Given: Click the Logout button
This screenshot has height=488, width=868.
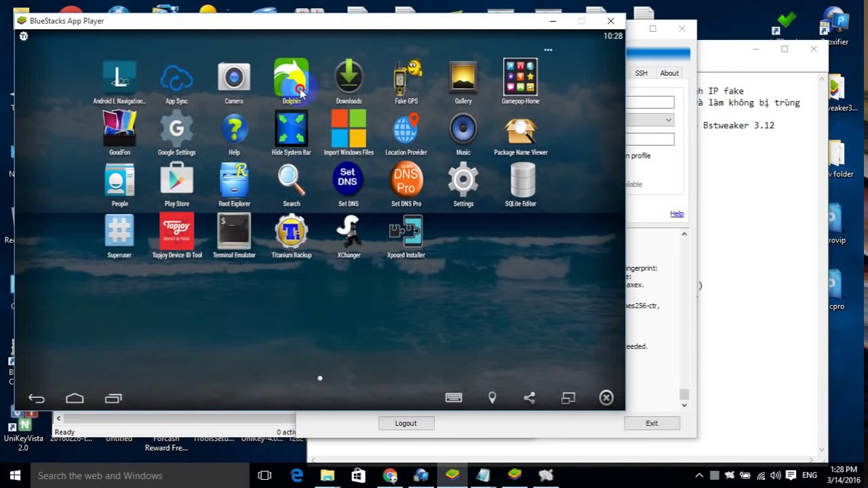Looking at the screenshot, I should coord(406,423).
